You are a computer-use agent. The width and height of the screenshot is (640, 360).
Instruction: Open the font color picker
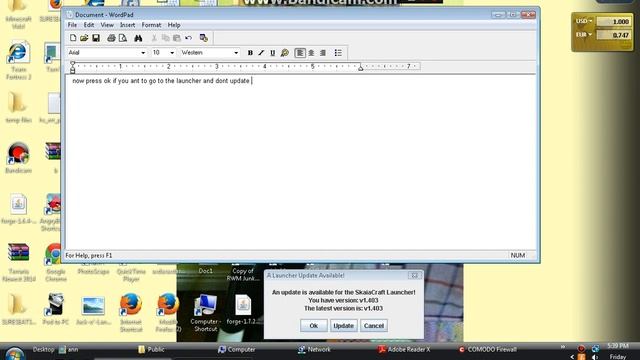(x=284, y=53)
